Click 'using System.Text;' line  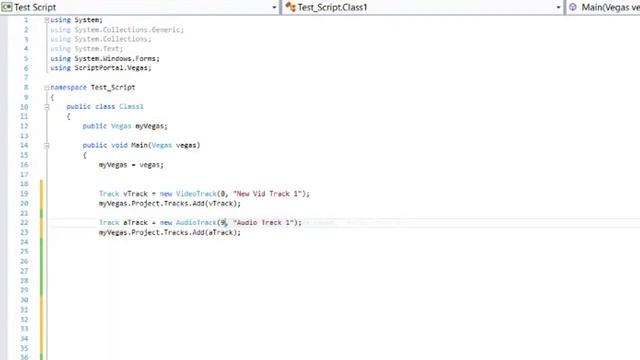(87, 49)
